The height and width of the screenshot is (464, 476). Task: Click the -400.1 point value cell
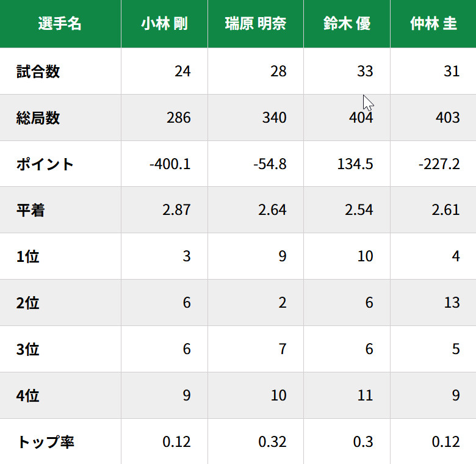click(170, 164)
